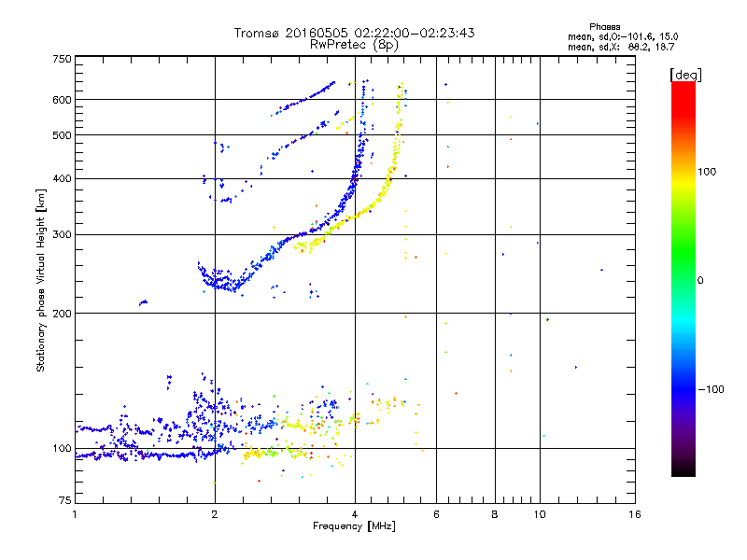
Task: Click the 'Phases' heading text
Action: click(604, 27)
